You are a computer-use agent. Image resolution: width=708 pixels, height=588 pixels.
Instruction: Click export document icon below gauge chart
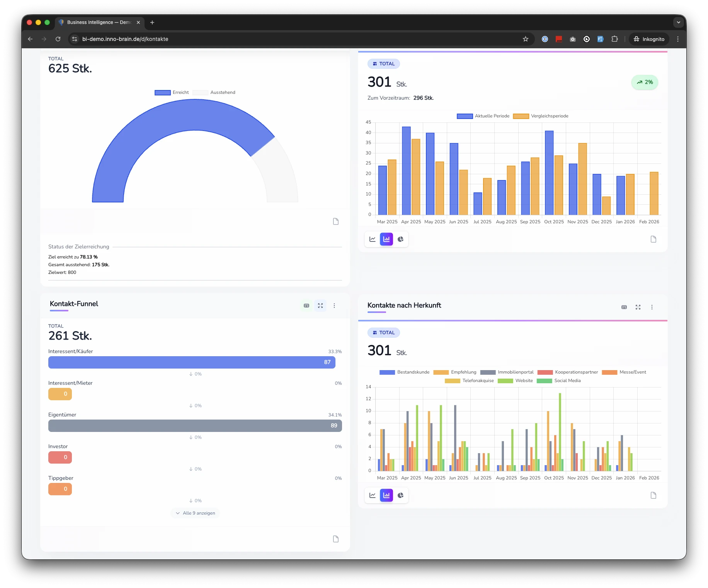coord(336,221)
